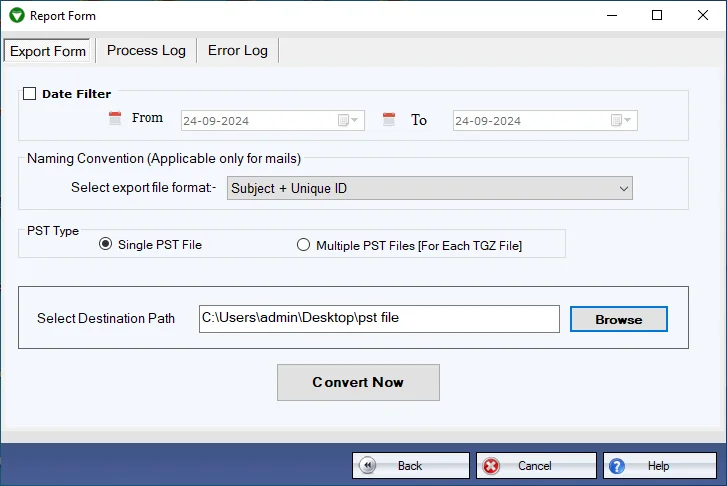Click the 'Naming Convention' group heading
Screen dimensions: 727x486
pos(164,159)
